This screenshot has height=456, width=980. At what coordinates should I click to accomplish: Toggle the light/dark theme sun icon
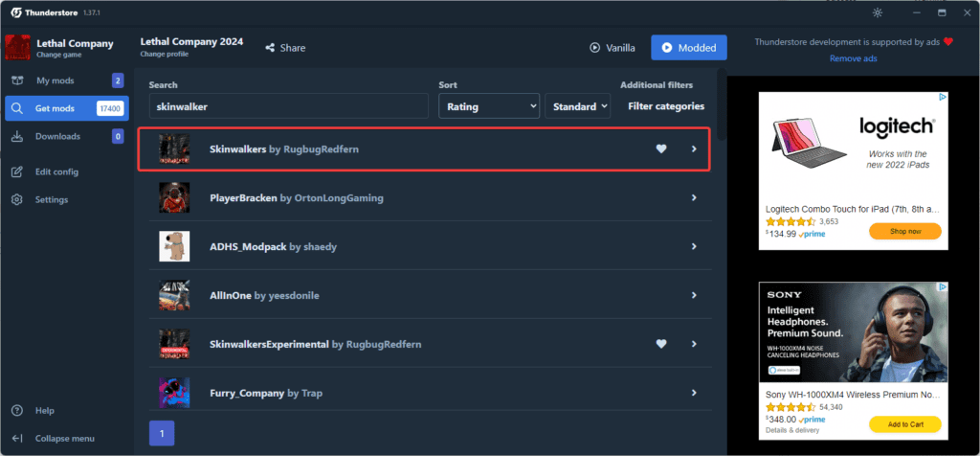tap(879, 12)
